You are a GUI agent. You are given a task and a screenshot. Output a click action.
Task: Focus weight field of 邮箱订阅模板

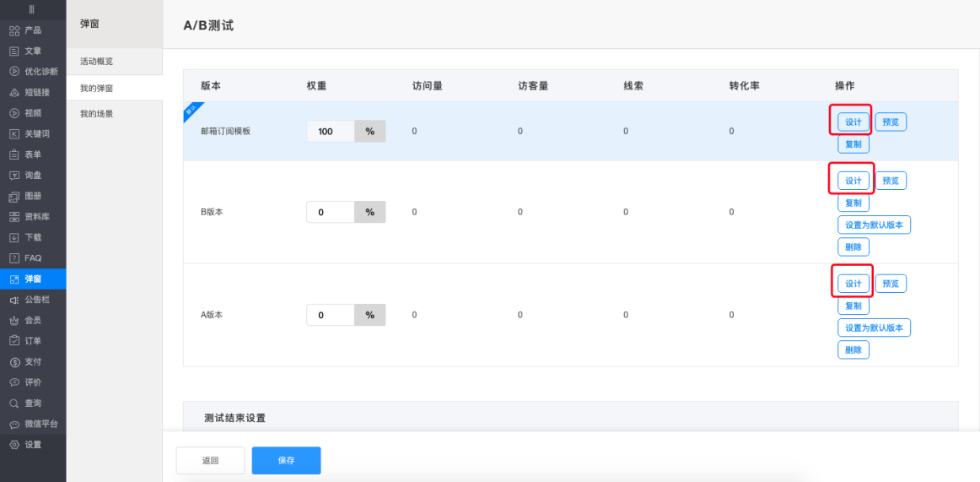(331, 132)
